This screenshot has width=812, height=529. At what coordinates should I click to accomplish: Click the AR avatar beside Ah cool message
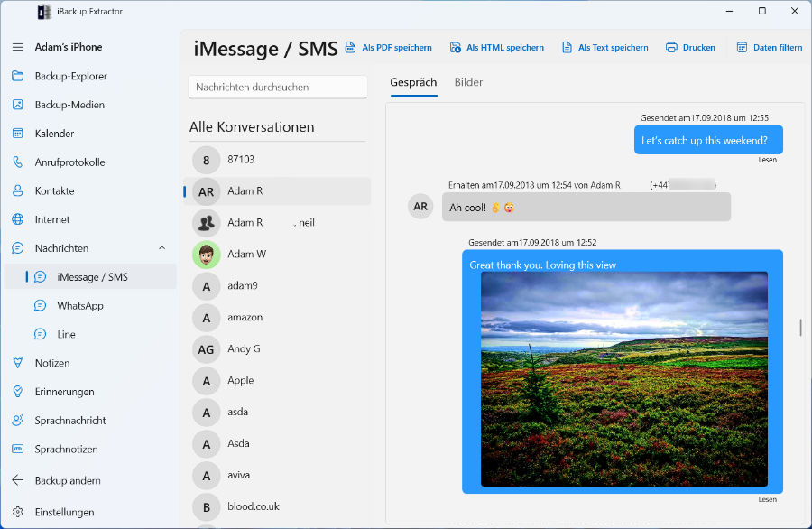pos(420,207)
